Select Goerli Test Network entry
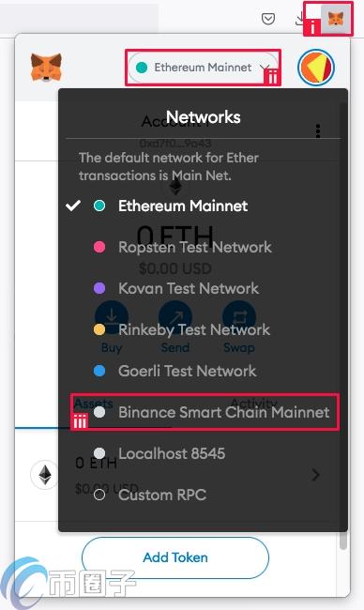Image resolution: width=364 pixels, height=610 pixels. coord(175,371)
